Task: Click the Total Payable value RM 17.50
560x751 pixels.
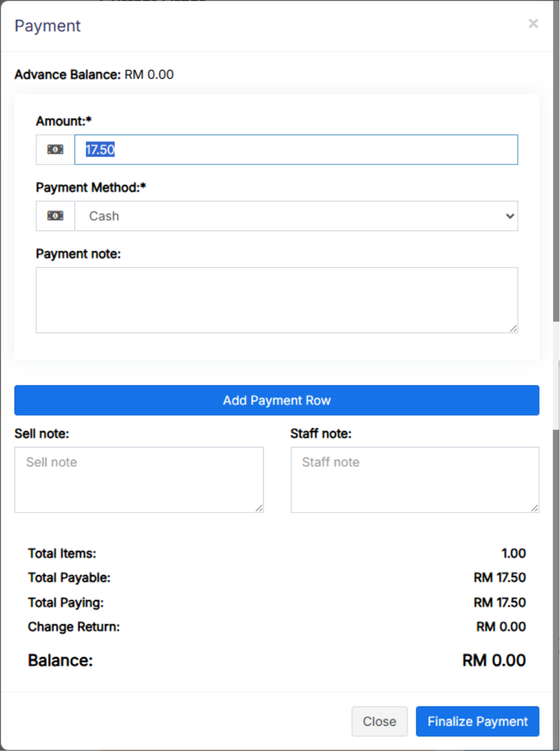Action: (x=499, y=578)
